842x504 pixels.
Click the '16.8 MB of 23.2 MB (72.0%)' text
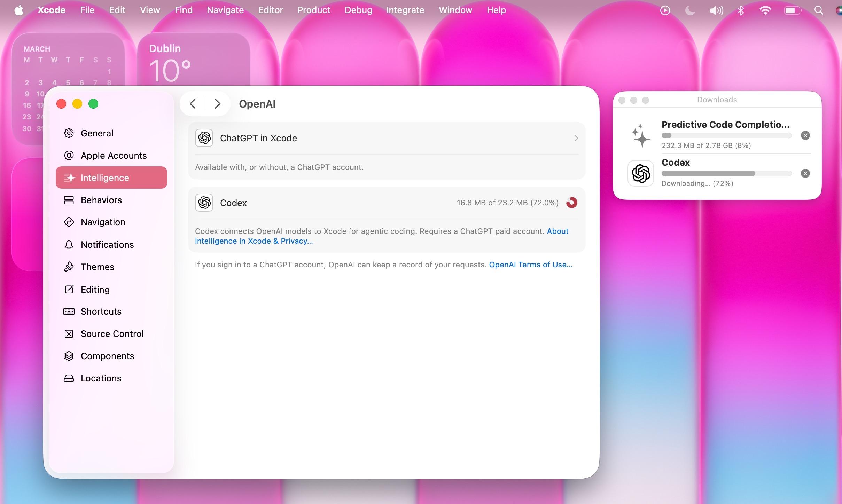pyautogui.click(x=508, y=203)
